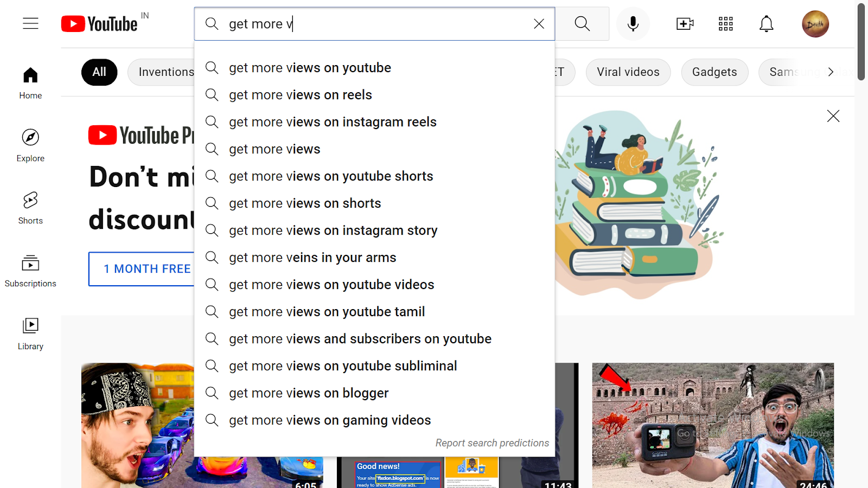Go to Home in the sidebar

pyautogui.click(x=30, y=83)
